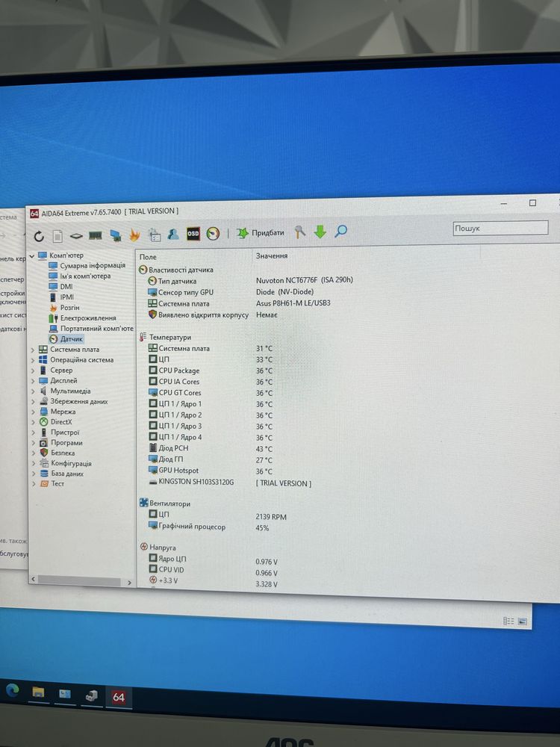The width and height of the screenshot is (560, 747).
Task: Click the user silhouette toolbar icon
Action: tap(173, 235)
